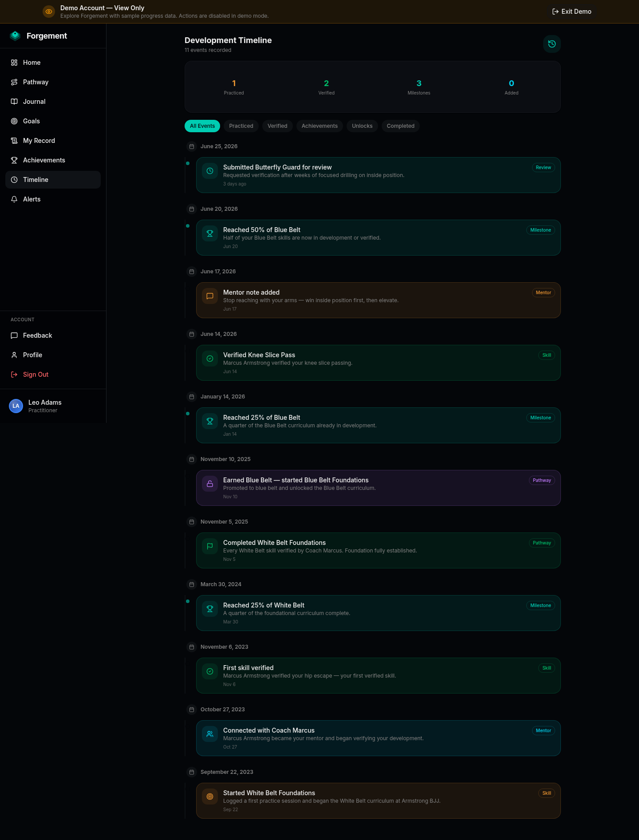Click the trophy icon on Reached 50% of Blue Belt

click(x=210, y=233)
